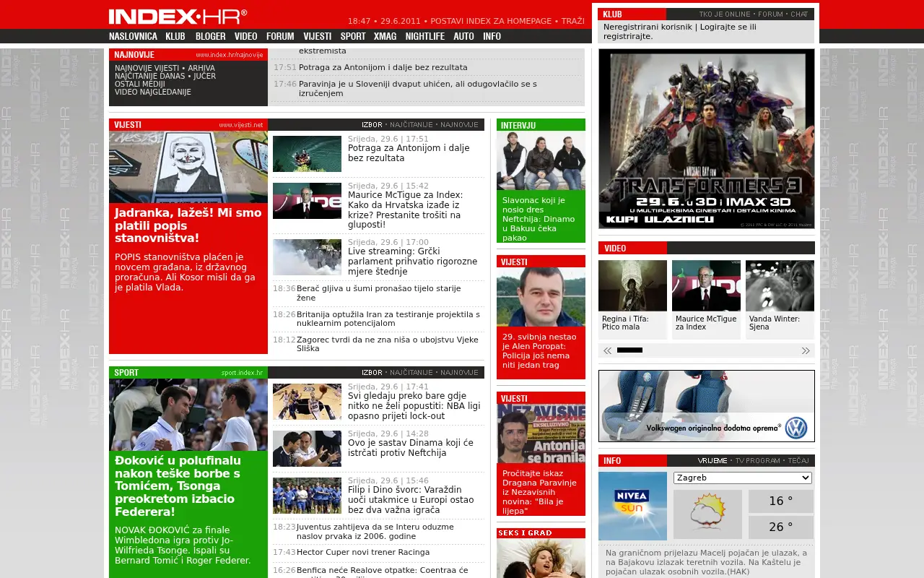Image resolution: width=924 pixels, height=578 pixels.
Task: Open the NASLOVNICA menu item
Action: click(133, 36)
